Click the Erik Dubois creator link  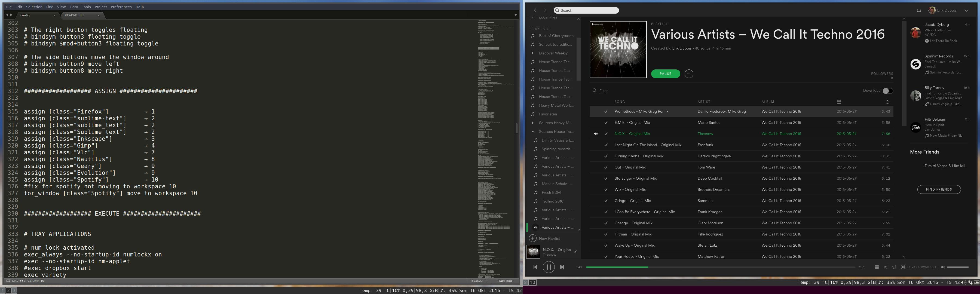coord(682,48)
